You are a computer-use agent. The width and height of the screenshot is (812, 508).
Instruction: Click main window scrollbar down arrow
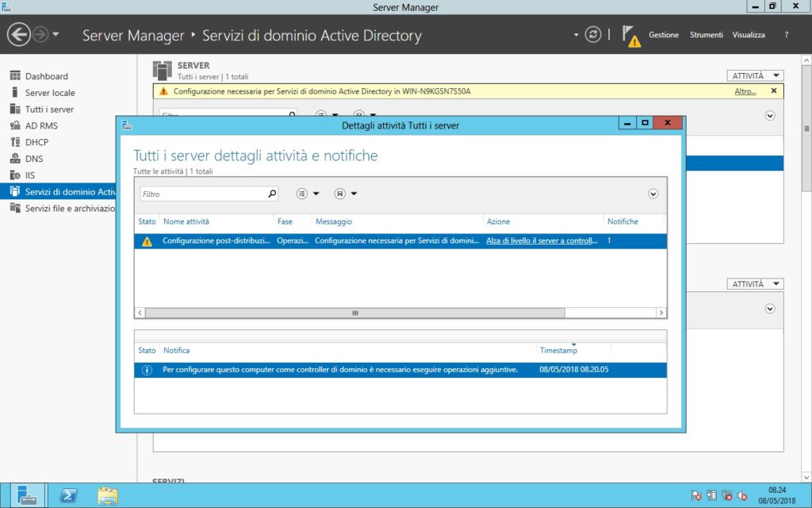point(806,477)
